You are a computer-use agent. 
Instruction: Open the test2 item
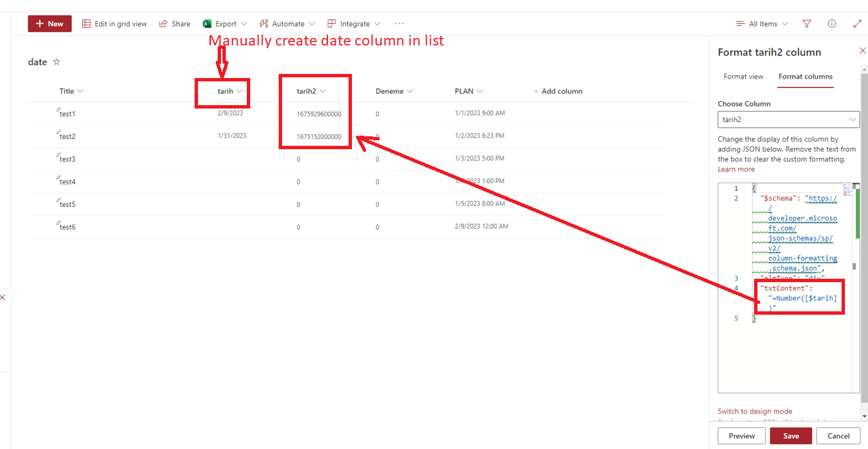tap(67, 136)
